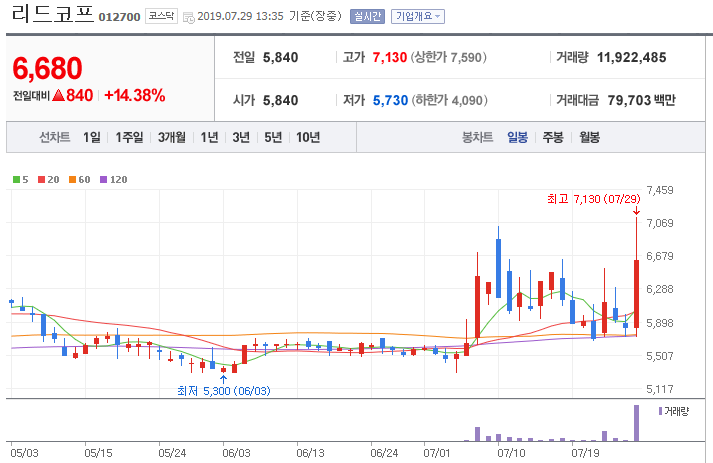Screen dimensions: 713x463
Task: Click the 거래량 value 11,922,485
Action: [631, 57]
